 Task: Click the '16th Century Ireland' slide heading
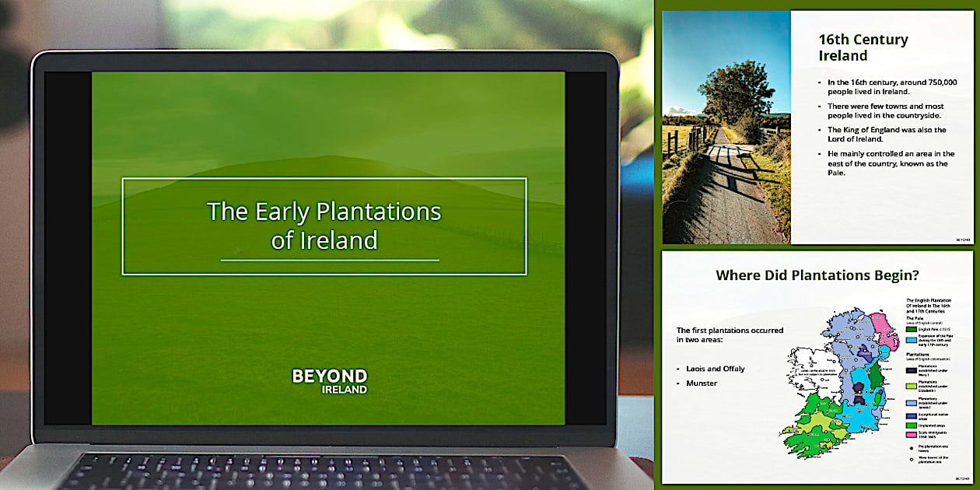(x=863, y=48)
